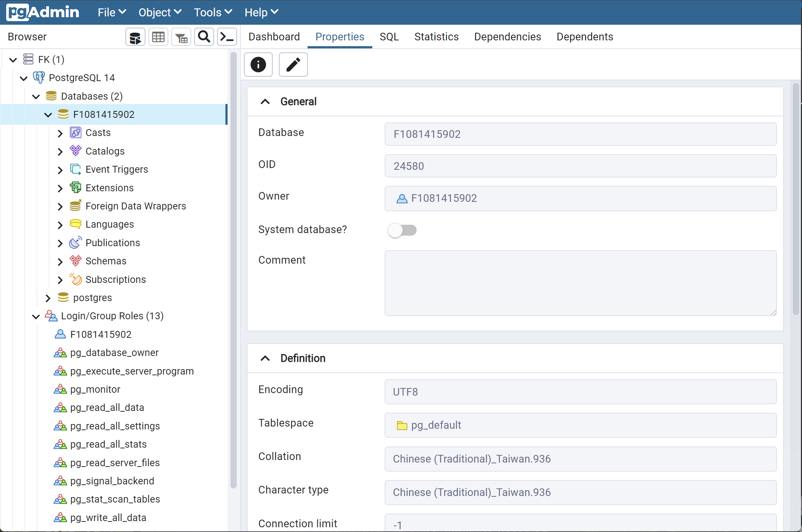
Task: Collapse the Login/Group Roles node
Action: pos(36,316)
